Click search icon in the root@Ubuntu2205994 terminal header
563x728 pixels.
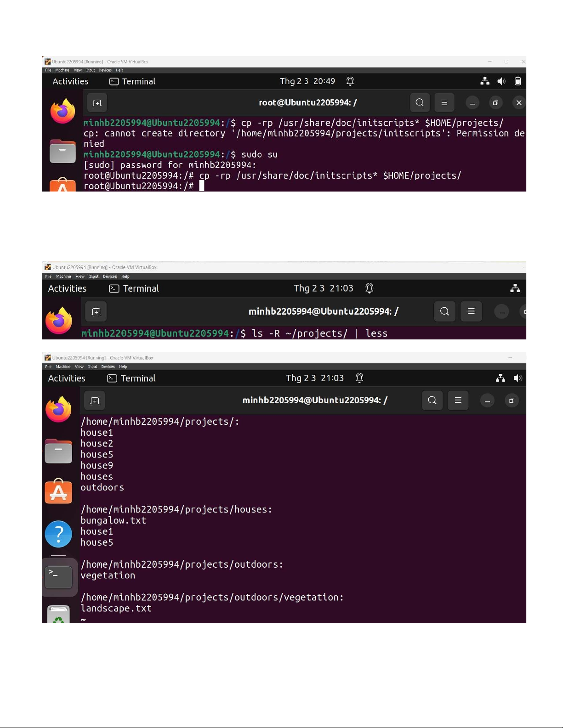(x=420, y=102)
